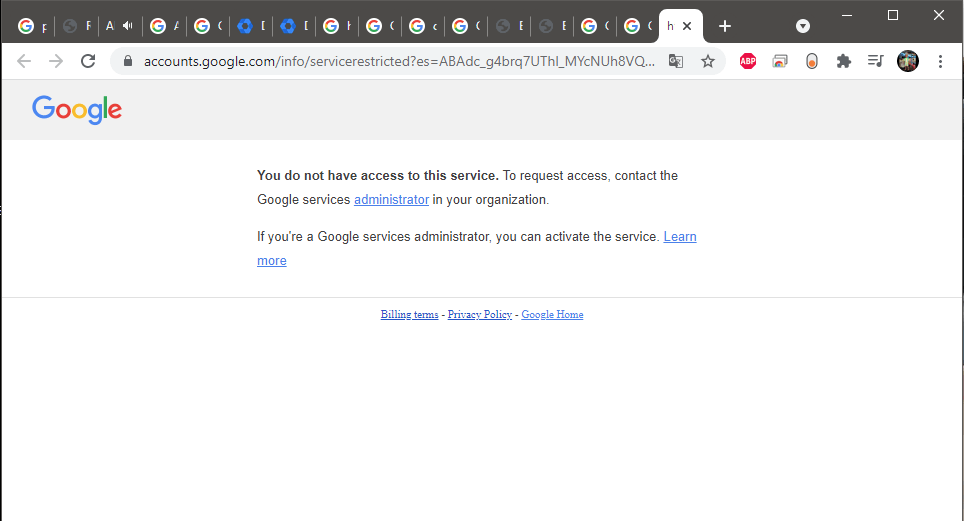
Task: Open a new tab with the plus button
Action: tap(725, 26)
